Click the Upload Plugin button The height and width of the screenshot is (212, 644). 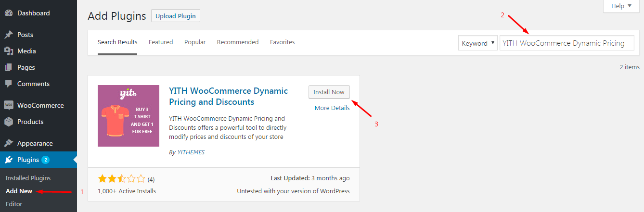[x=176, y=16]
